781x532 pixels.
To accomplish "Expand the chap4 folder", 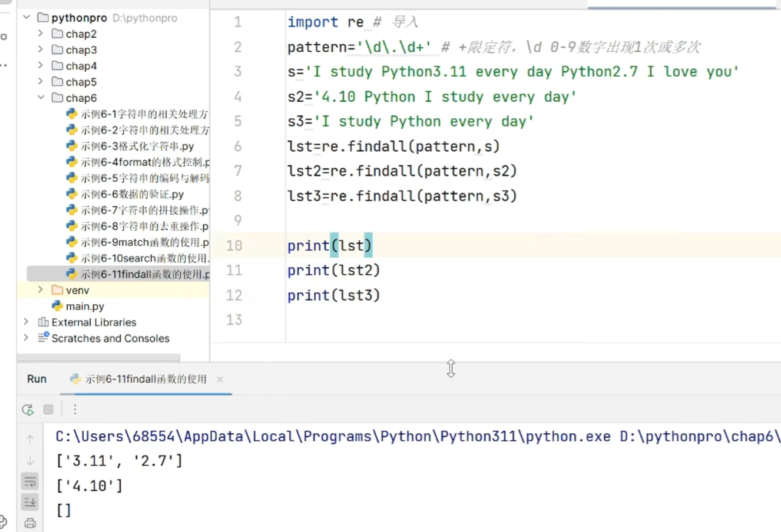I will tap(41, 65).
